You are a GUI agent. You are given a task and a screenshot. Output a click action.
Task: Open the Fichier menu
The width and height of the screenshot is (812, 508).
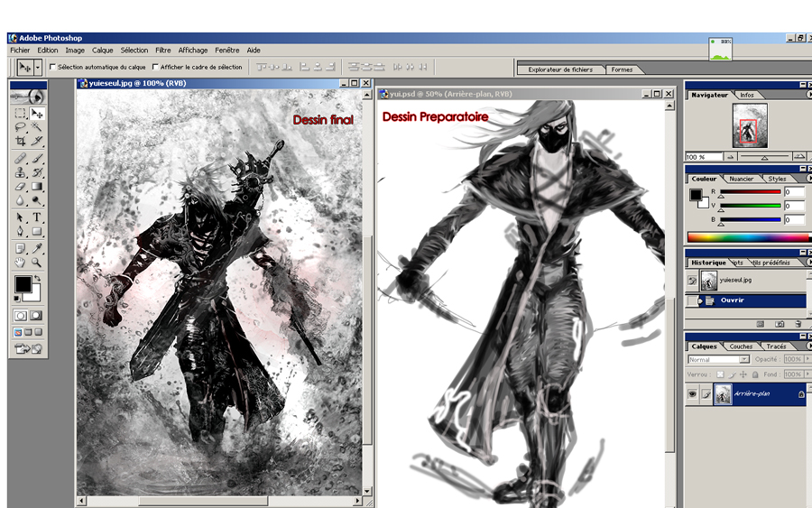(20, 51)
